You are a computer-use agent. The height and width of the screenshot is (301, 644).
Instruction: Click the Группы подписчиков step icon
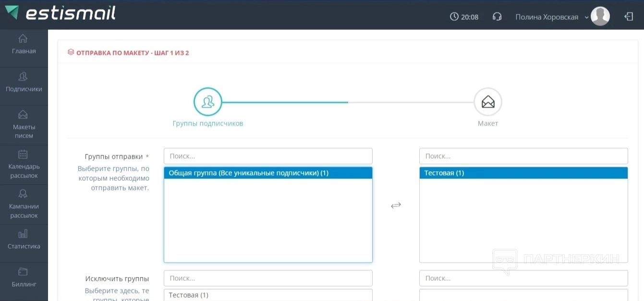click(x=207, y=102)
